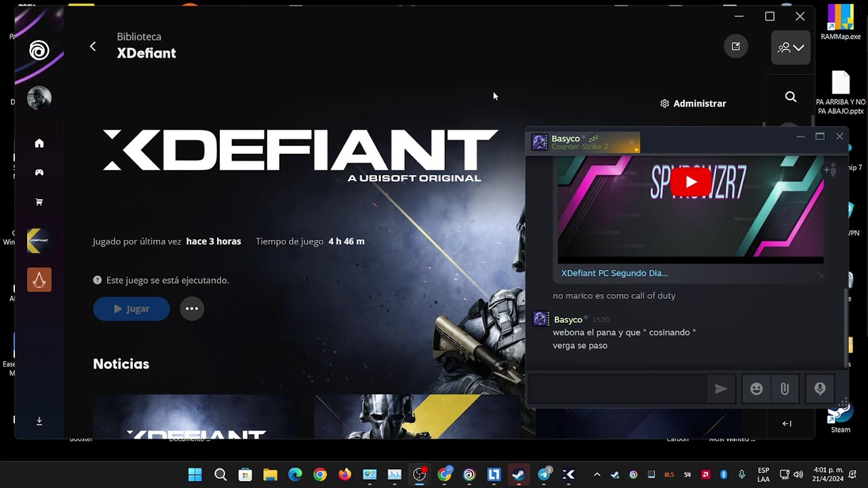868x488 pixels.
Task: Open Telegram from taskbar
Action: (x=544, y=474)
